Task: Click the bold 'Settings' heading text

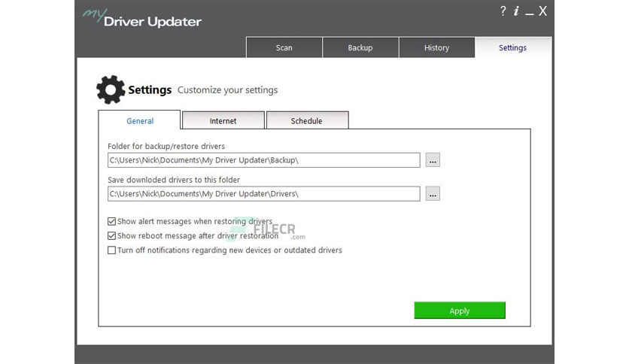Action: 150,89
